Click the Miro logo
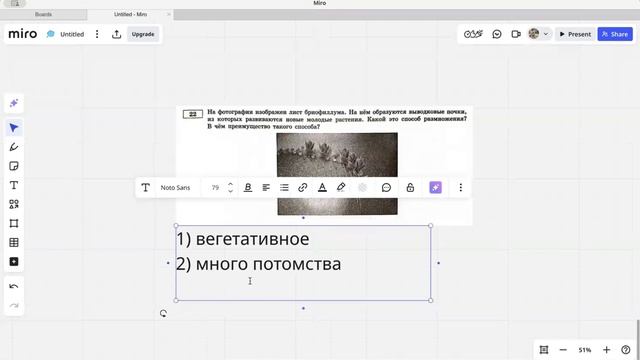Screen dimensions: 640x360 click(x=23, y=34)
